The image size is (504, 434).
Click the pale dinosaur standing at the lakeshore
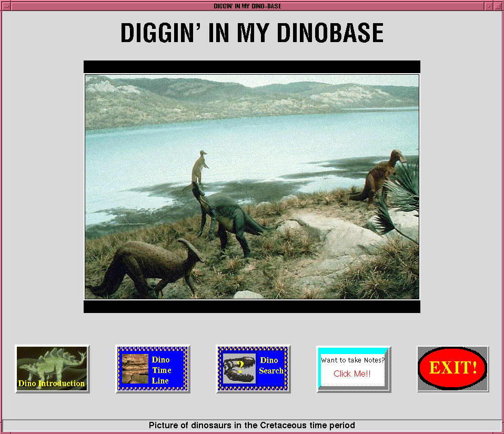[199, 166]
